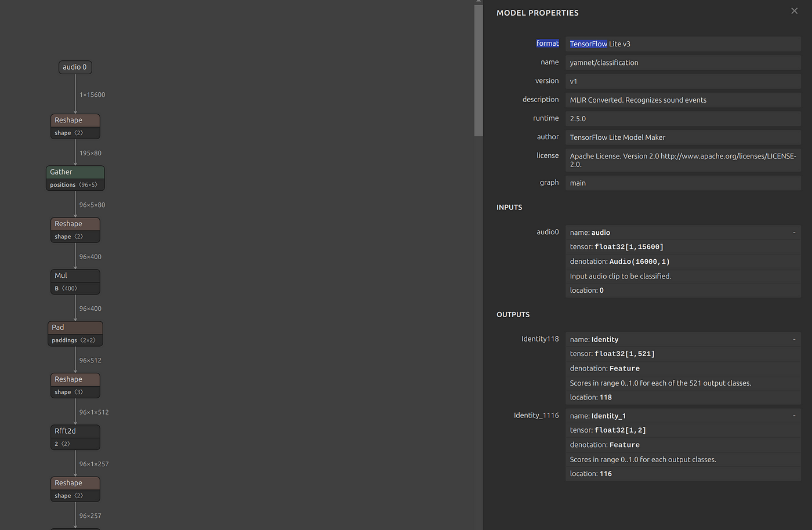Close the Model Properties panel
The height and width of the screenshot is (530, 812).
[794, 11]
